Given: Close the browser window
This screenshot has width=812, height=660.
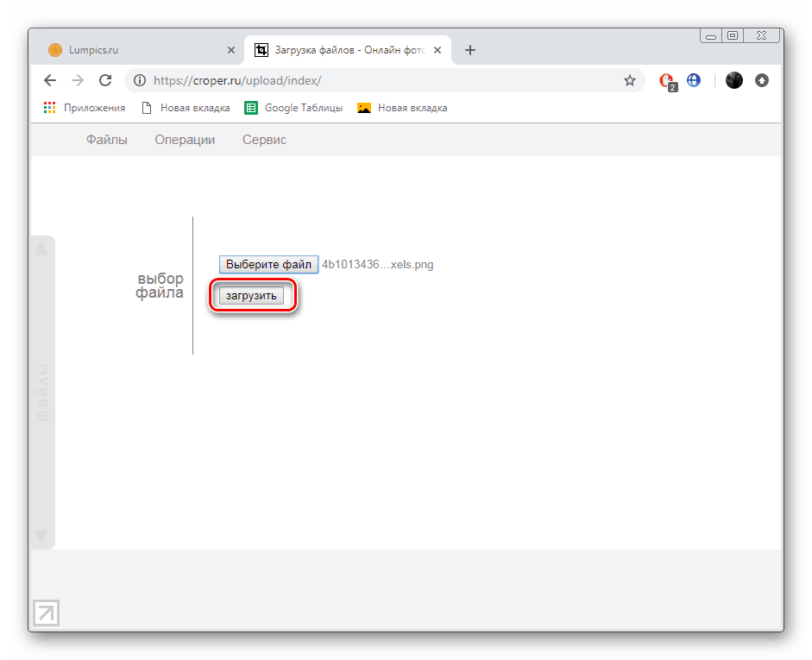Looking at the screenshot, I should (761, 35).
